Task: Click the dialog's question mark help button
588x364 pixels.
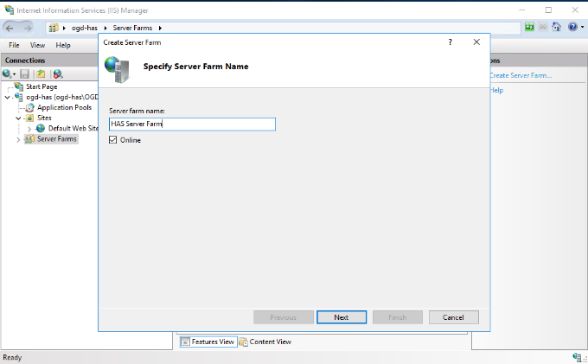Action: click(450, 42)
